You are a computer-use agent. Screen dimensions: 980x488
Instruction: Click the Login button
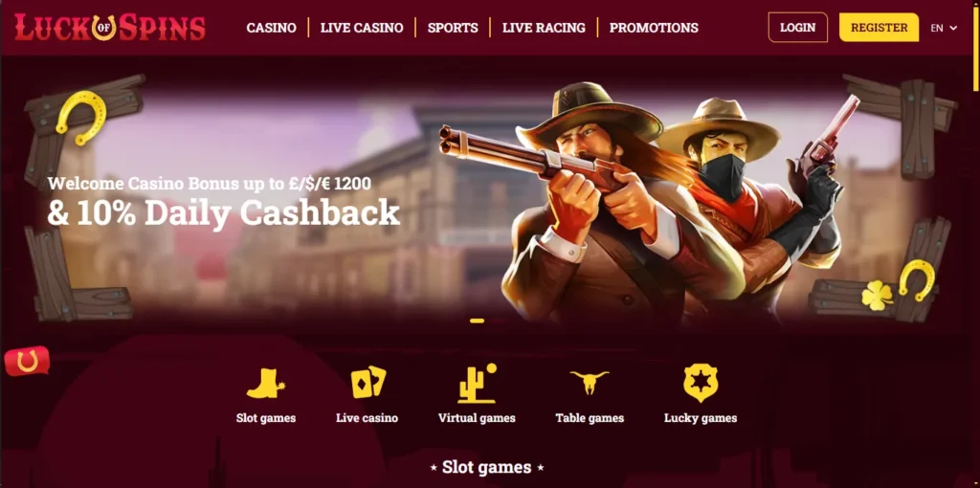(x=797, y=28)
